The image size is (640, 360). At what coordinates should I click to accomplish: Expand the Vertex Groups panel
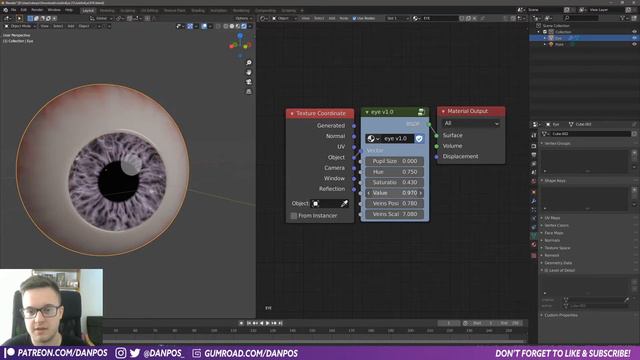coord(557,144)
